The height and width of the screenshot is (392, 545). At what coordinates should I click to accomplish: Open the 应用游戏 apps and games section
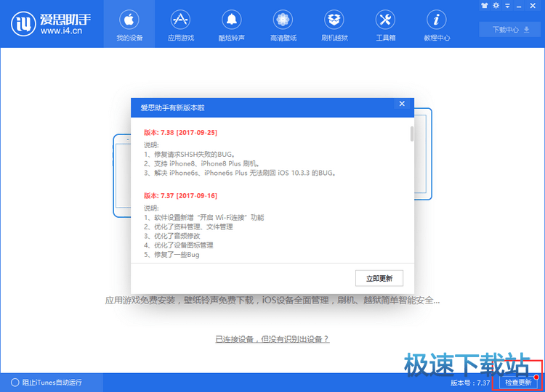tap(181, 24)
